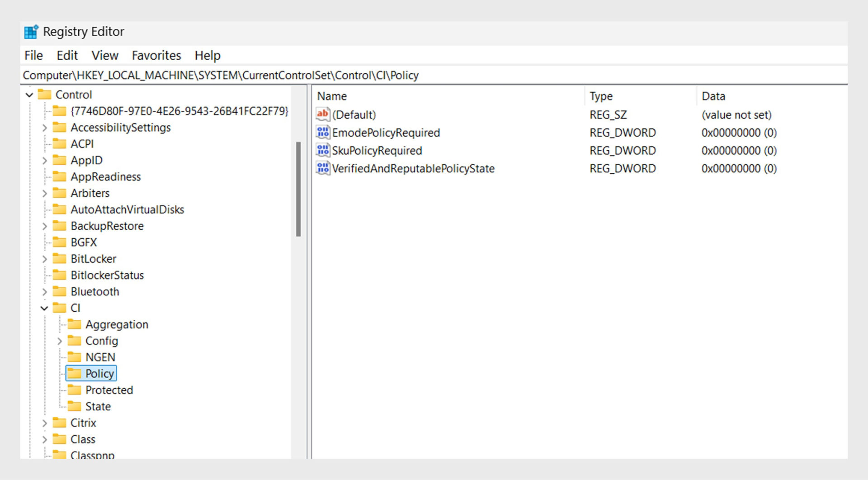Click the NGEN folder icon
868x480 pixels.
75,357
